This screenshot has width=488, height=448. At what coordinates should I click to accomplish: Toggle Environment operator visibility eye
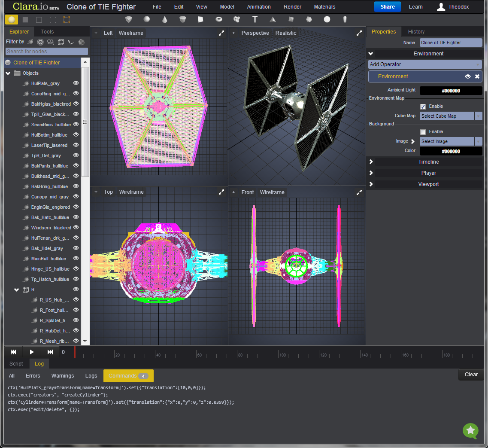pos(467,76)
